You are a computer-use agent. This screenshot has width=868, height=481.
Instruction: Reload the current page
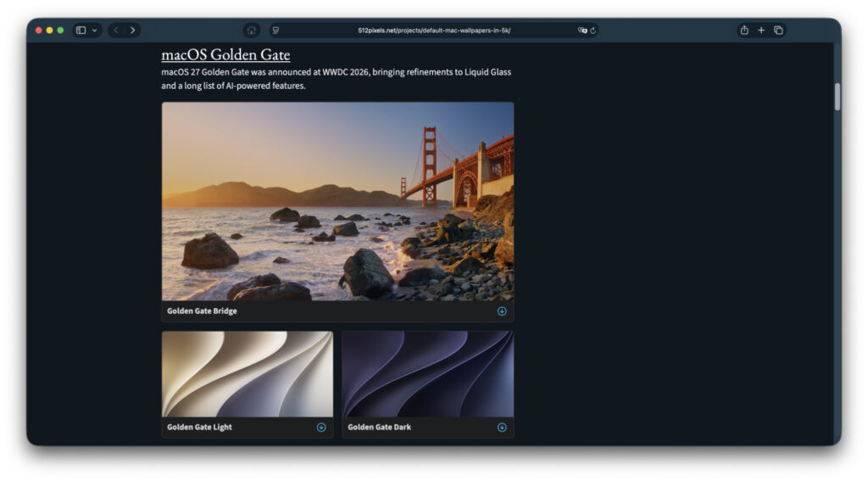click(x=593, y=31)
